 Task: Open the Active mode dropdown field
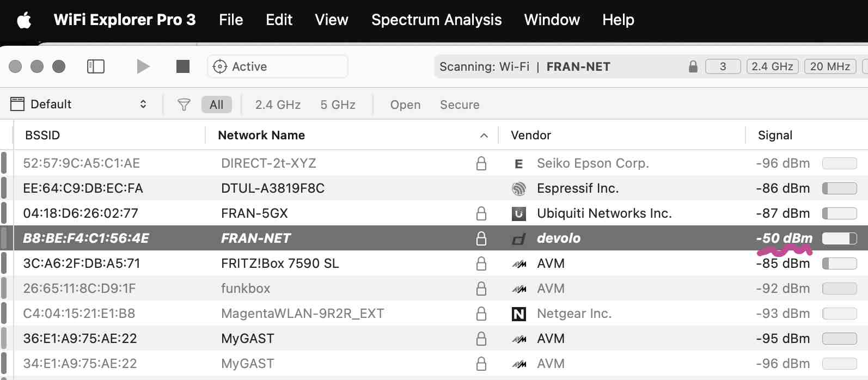pyautogui.click(x=278, y=66)
